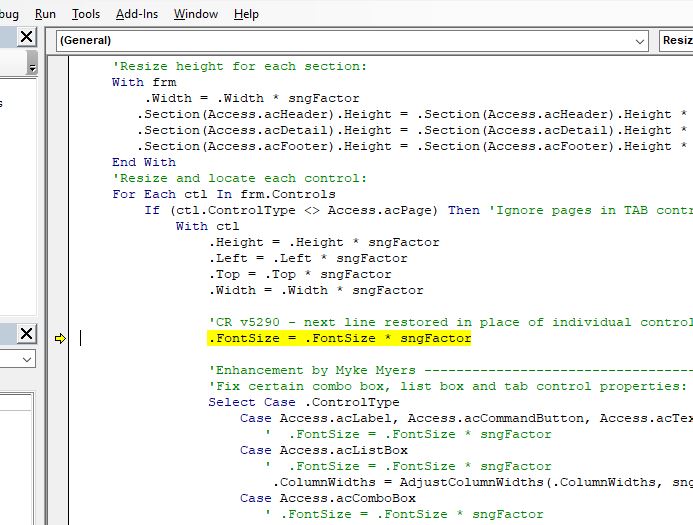This screenshot has width=693, height=525.
Task: Click '.Top = .Top * sngFactor' line
Action: 300,274
